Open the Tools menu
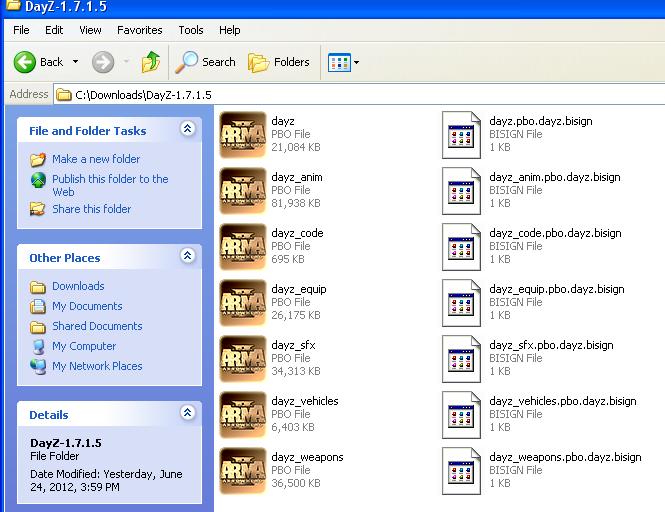The height and width of the screenshot is (512, 665). (191, 30)
